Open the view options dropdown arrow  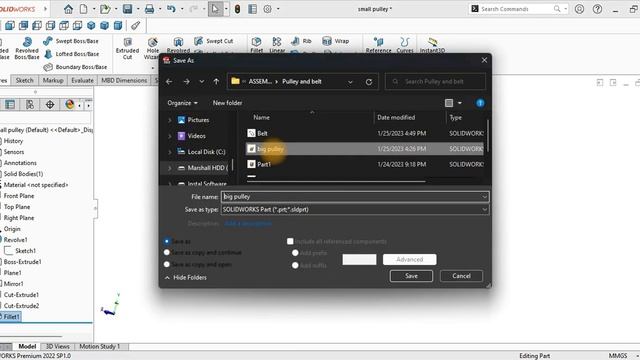click(x=460, y=103)
